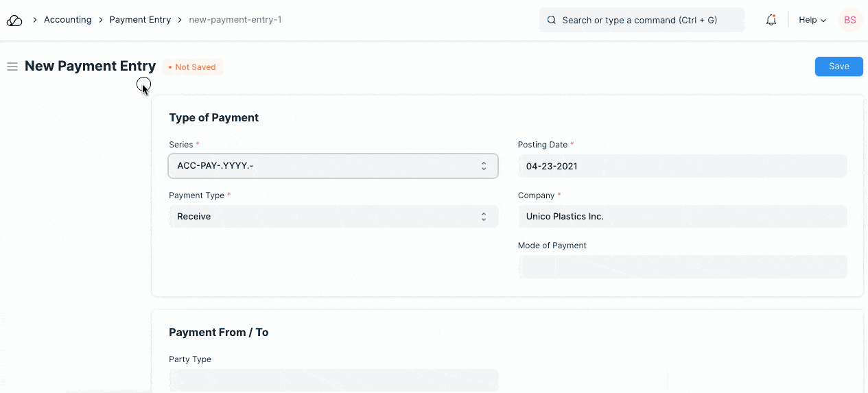Click the Posting Date field
Viewport: 868px width, 393px height.
682,166
